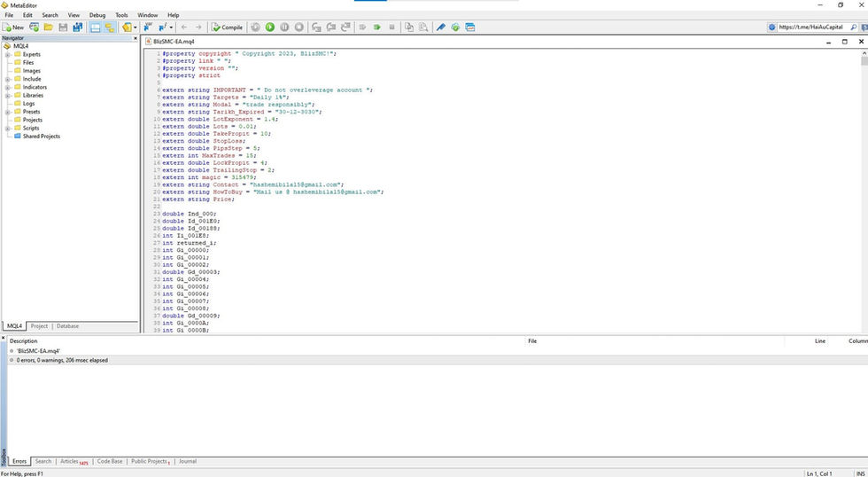The image size is (868, 477).
Task: Select the Images folder in Navigator
Action: click(31, 71)
